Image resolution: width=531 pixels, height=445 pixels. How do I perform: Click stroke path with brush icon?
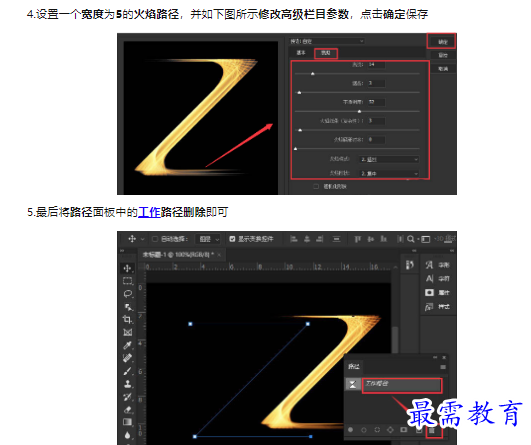(x=364, y=430)
